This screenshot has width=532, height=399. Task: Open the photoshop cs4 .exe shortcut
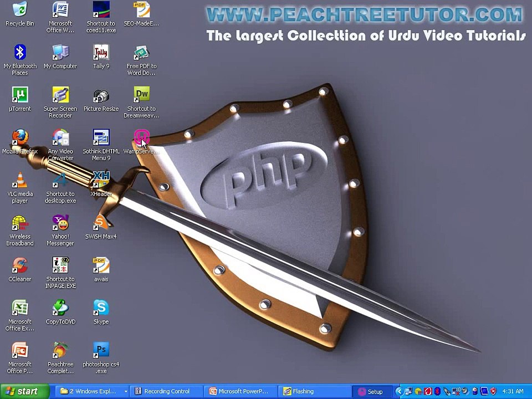click(101, 351)
